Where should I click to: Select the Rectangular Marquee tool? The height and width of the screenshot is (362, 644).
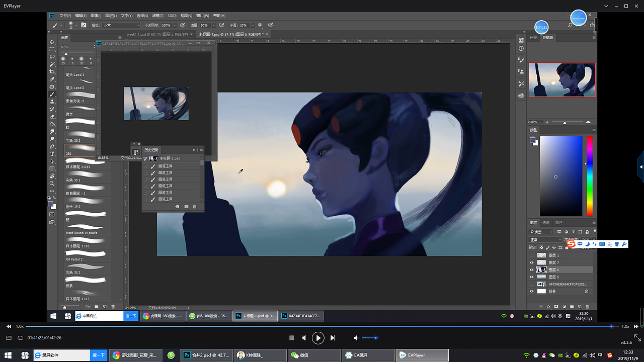[52, 50]
